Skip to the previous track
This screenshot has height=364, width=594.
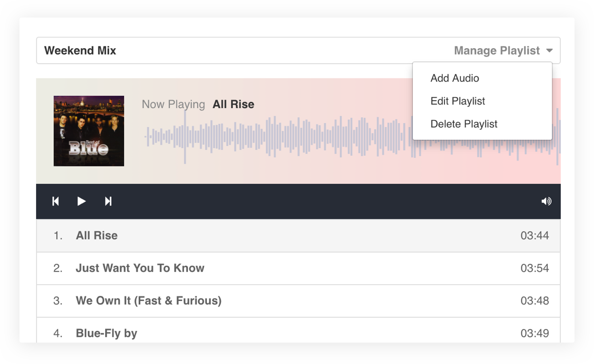(56, 201)
